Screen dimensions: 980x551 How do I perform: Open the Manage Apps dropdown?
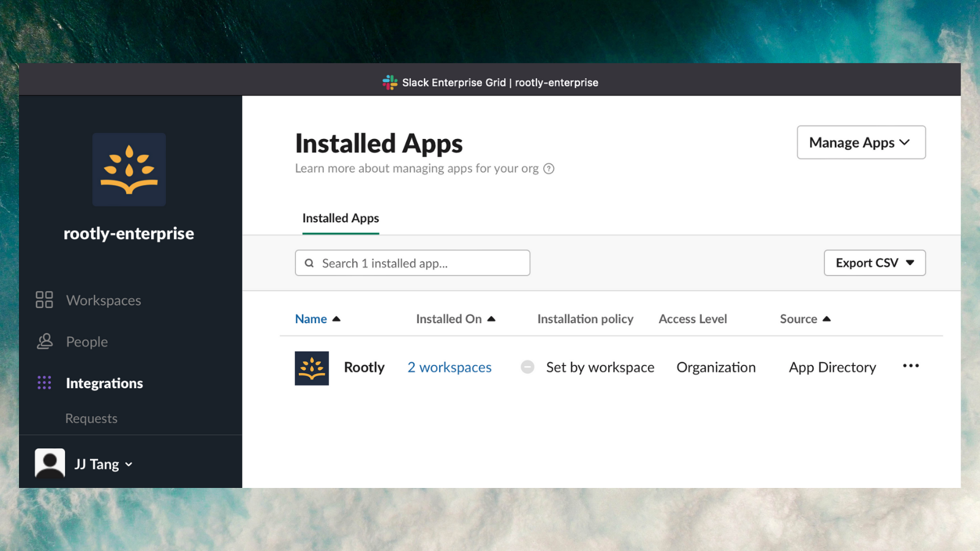(861, 142)
